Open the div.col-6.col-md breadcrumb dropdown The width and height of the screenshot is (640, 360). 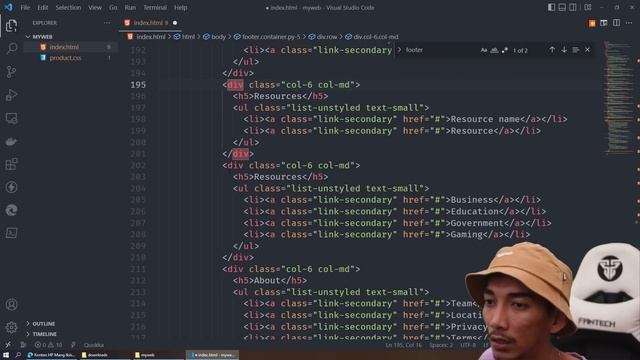[x=376, y=37]
